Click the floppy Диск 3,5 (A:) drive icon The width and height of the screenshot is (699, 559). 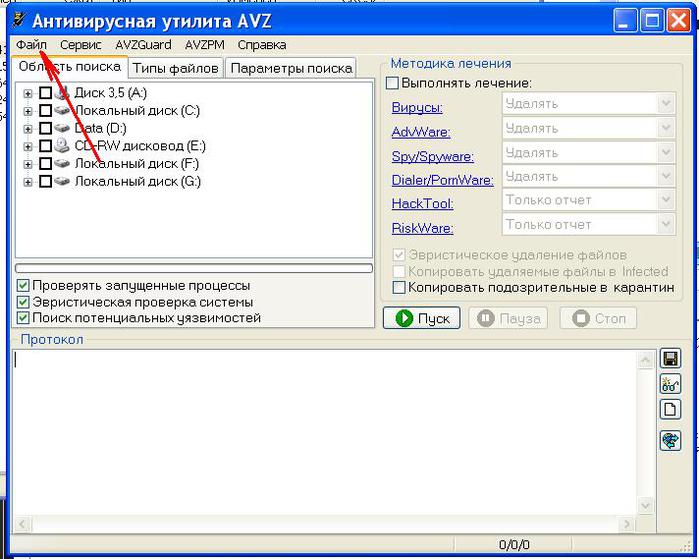[62, 93]
